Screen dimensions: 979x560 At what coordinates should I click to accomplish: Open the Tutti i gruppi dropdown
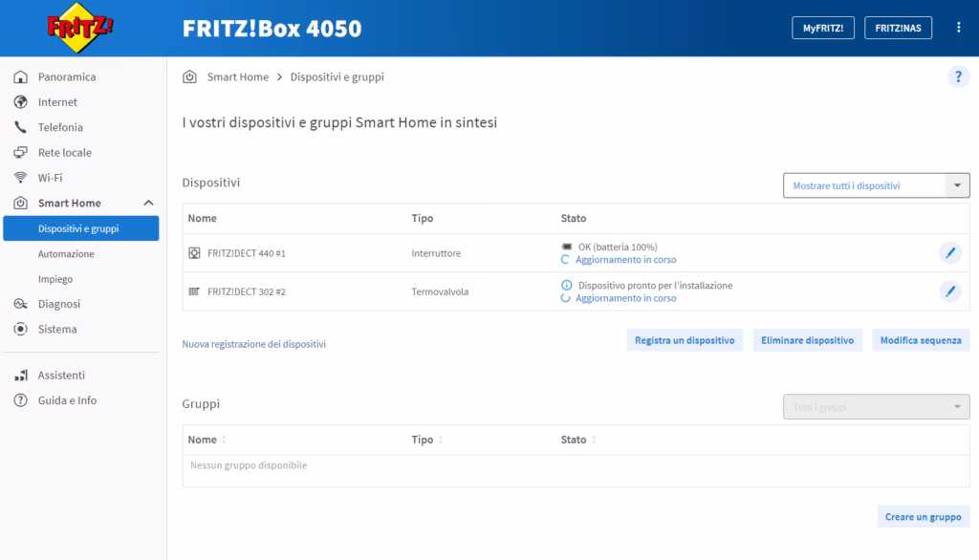click(x=876, y=407)
